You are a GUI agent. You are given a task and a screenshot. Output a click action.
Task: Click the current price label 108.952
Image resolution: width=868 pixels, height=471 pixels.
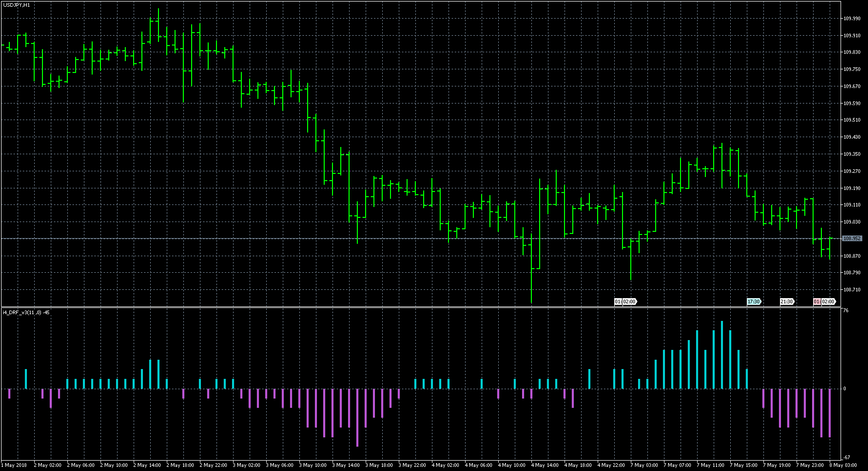click(852, 239)
